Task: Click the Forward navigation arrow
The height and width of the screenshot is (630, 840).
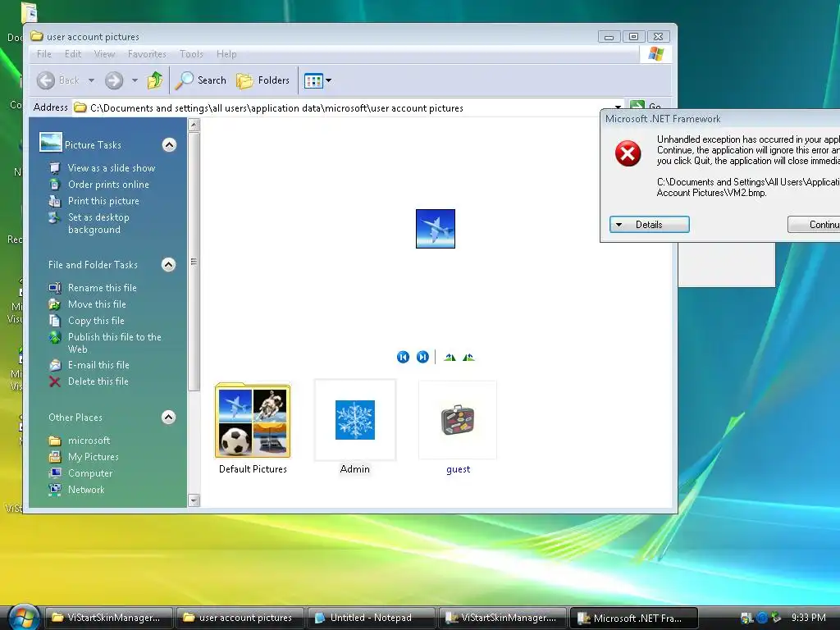Action: click(113, 80)
